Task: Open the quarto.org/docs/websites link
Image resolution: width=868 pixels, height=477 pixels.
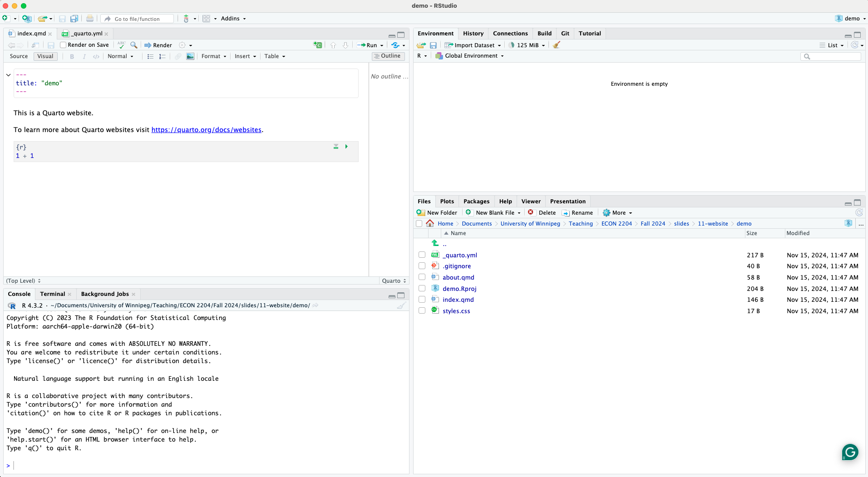Action: tap(206, 130)
